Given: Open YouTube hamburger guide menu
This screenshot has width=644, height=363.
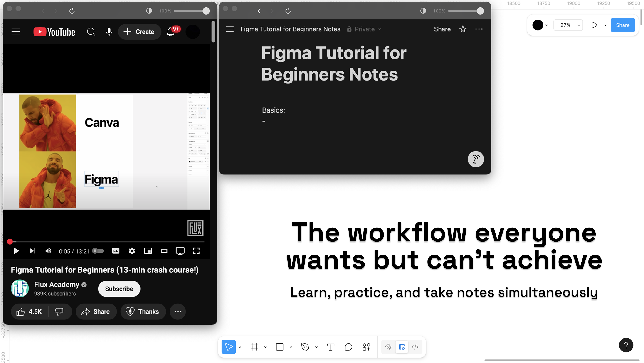Looking at the screenshot, I should 15,32.
